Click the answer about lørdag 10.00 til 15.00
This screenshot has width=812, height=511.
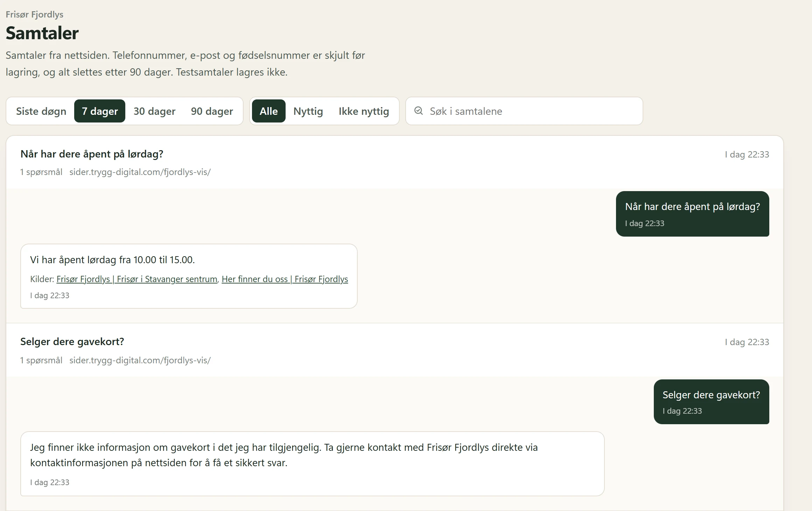189,276
